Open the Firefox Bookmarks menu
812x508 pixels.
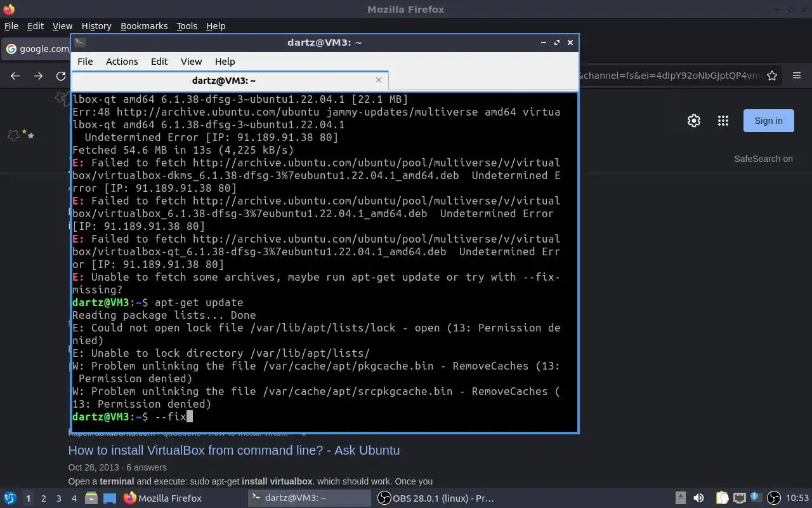144,26
